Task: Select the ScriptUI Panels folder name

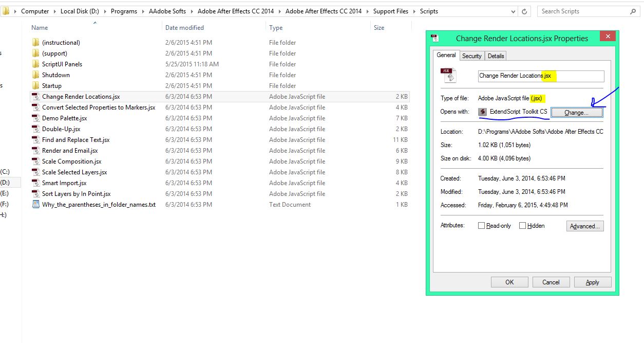Action: pyautogui.click(x=62, y=64)
